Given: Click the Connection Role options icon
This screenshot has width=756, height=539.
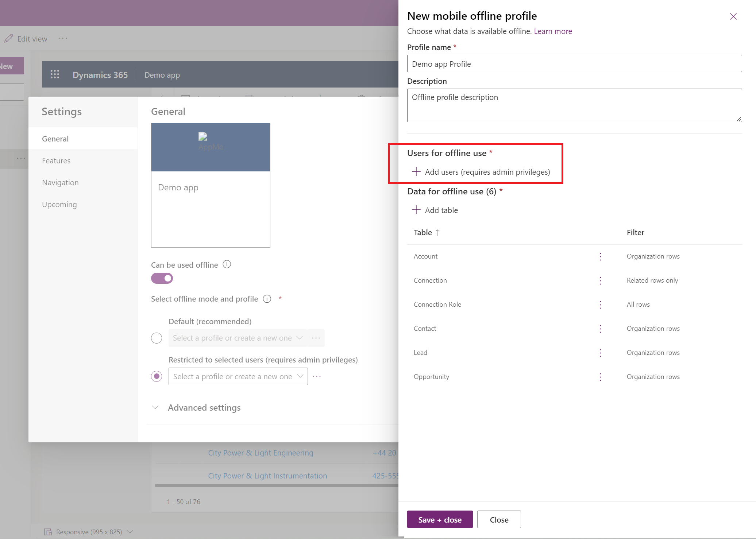Looking at the screenshot, I should (x=601, y=304).
